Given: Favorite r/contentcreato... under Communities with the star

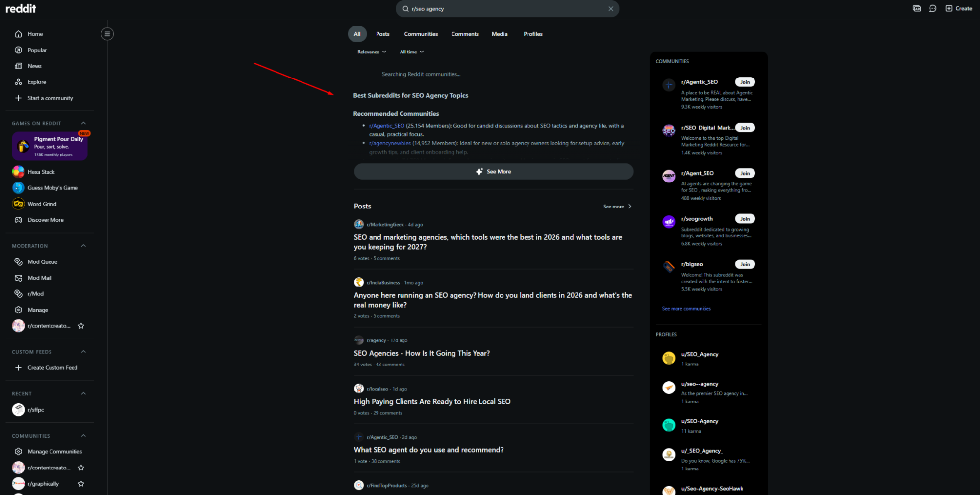Looking at the screenshot, I should 81,468.
